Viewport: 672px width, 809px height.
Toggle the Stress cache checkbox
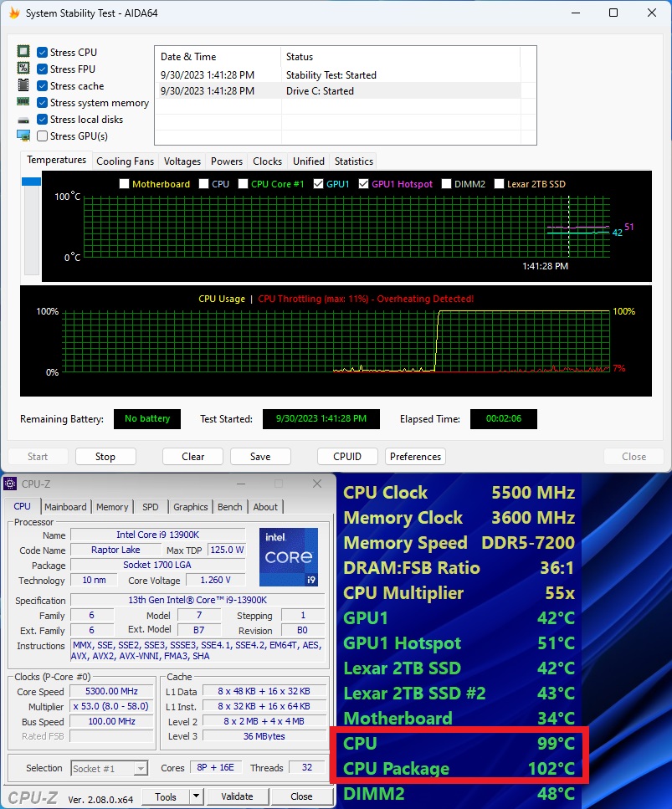click(x=43, y=85)
